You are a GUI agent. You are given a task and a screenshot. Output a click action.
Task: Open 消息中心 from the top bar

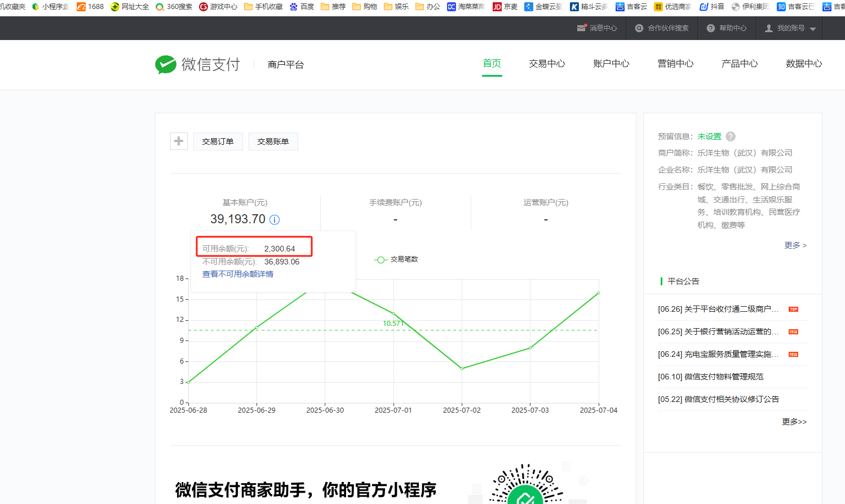coord(597,28)
